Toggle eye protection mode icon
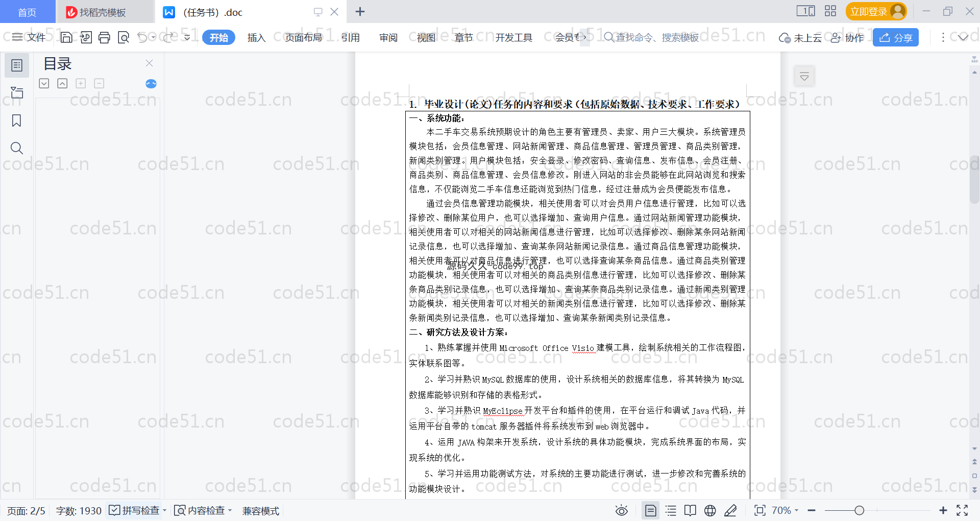 click(x=621, y=510)
